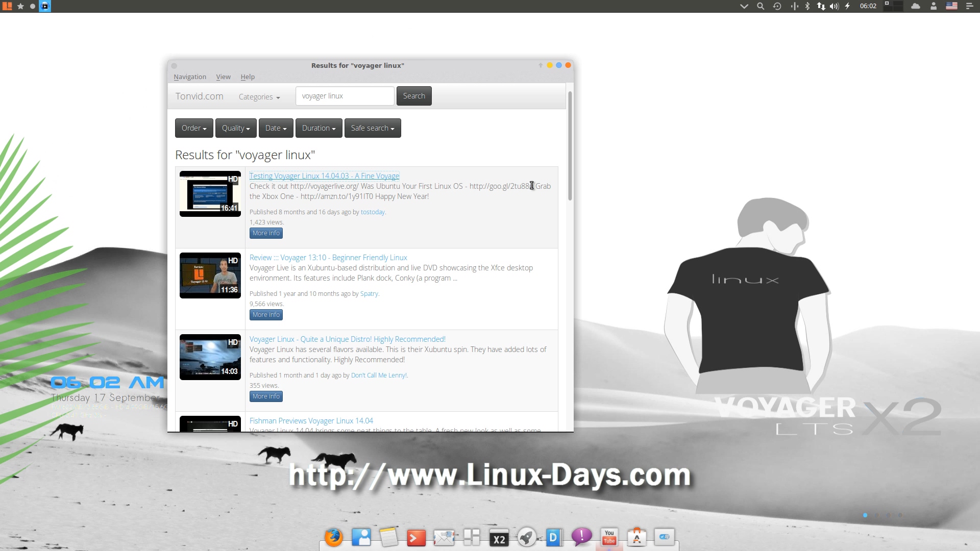Open the tostoday channel link

click(x=373, y=212)
